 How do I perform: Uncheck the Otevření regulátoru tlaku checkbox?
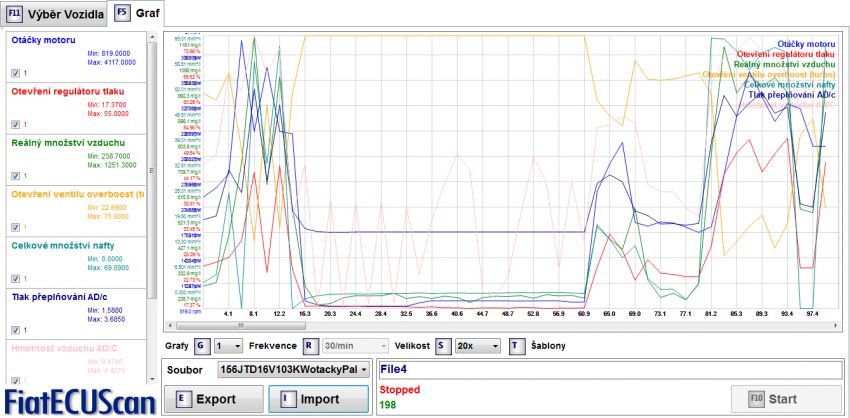click(15, 125)
